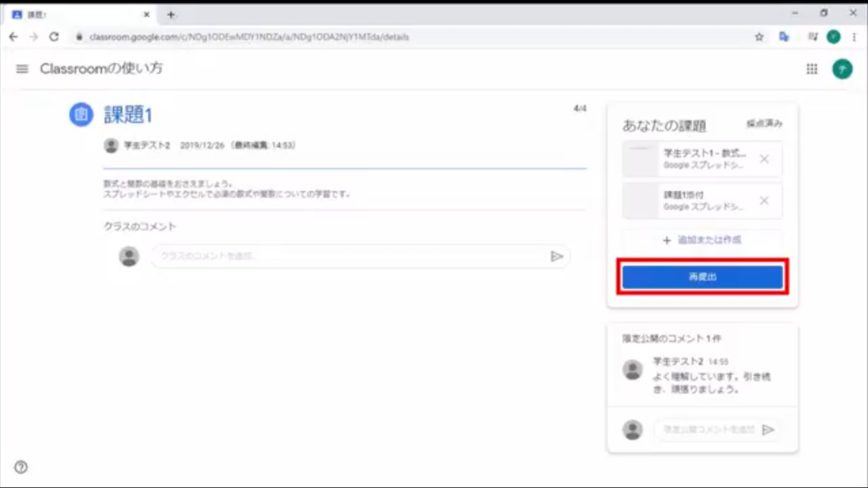Click the browser back arrow
The height and width of the screenshot is (488, 868).
click(14, 36)
